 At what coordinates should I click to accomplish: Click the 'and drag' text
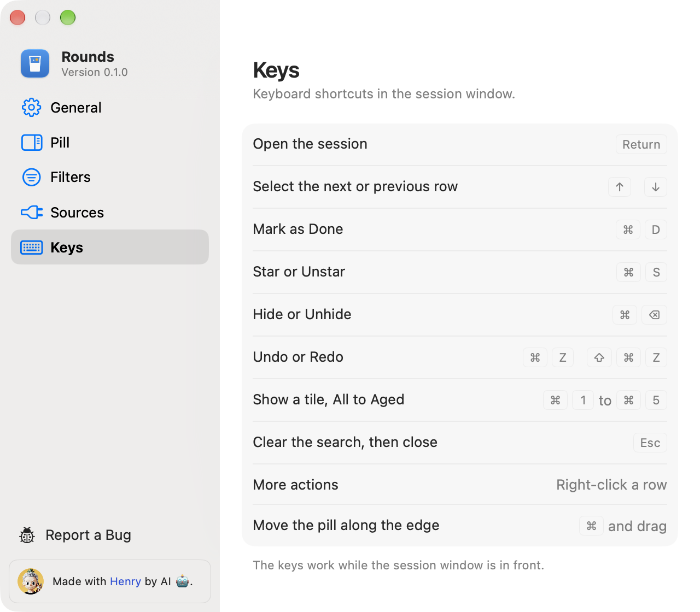(638, 526)
